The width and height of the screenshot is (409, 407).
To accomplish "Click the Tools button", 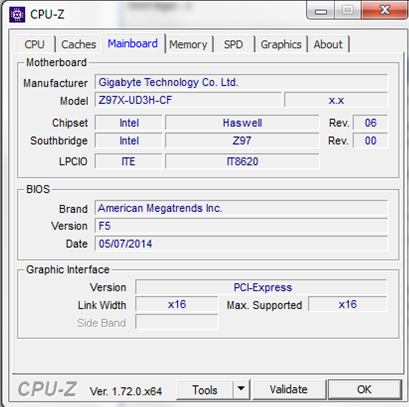I will click(205, 390).
